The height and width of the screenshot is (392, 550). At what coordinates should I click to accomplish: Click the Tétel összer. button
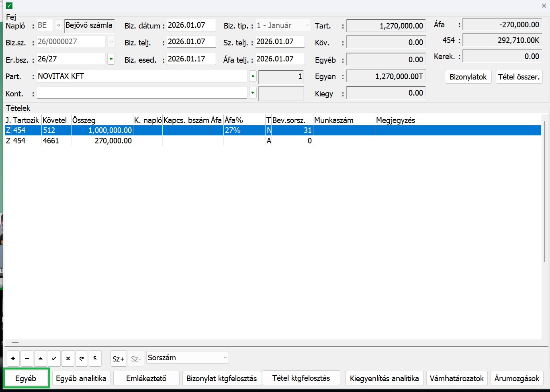519,77
